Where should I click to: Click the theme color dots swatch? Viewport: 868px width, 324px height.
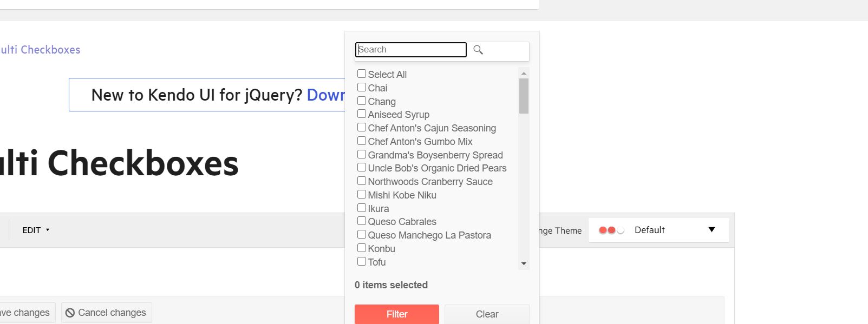pos(611,230)
